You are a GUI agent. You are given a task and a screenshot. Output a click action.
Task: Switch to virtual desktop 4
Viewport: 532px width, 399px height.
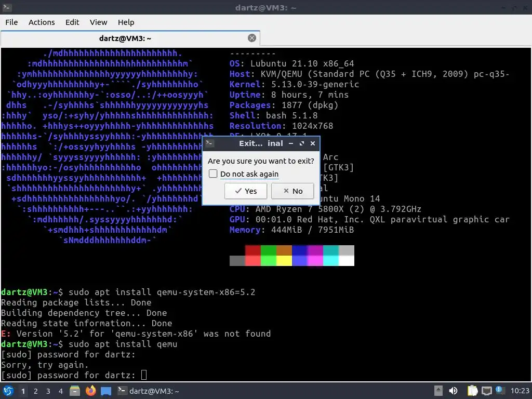click(x=61, y=391)
